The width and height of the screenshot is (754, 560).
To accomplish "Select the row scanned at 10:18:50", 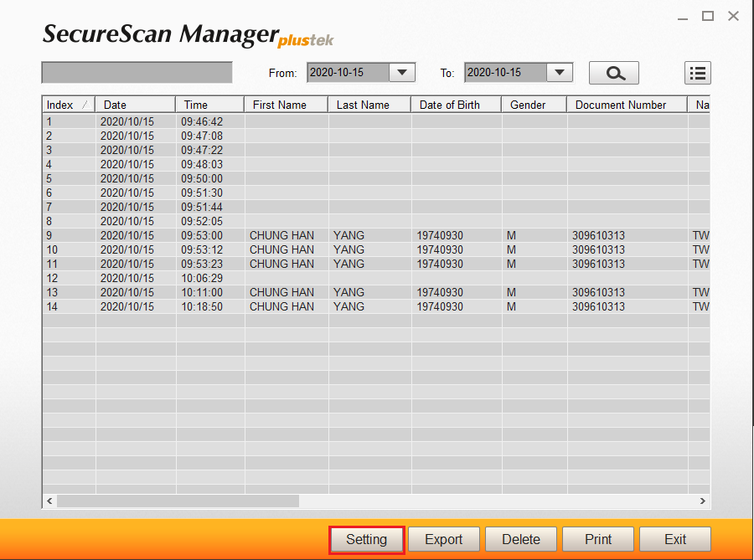I will [x=251, y=306].
